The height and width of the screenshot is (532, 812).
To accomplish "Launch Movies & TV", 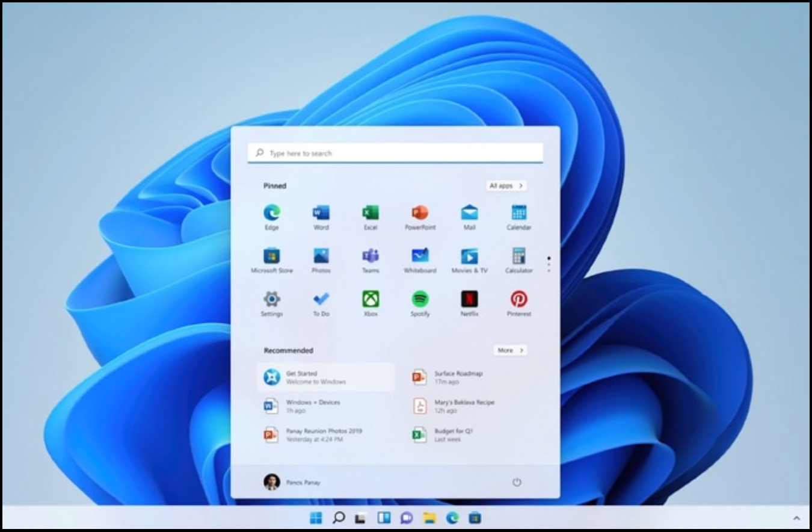I will [x=469, y=261].
